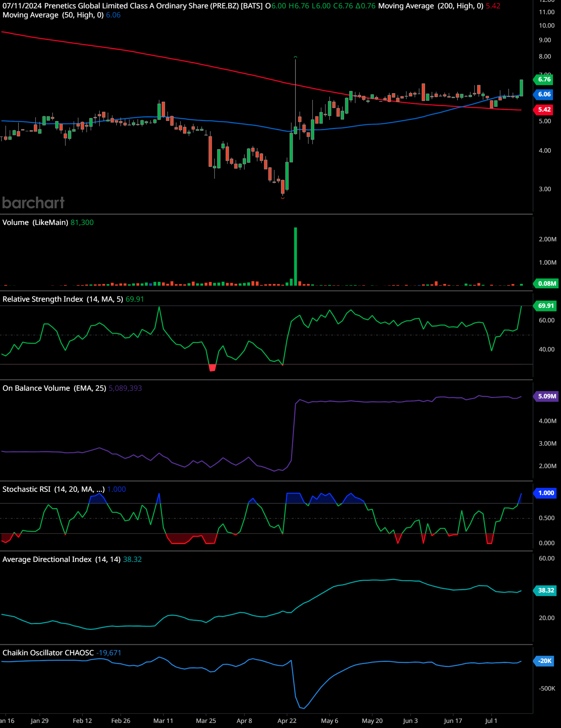Click the Volume (LikeMain) indicator label
This screenshot has width=561, height=728.
[x=35, y=222]
